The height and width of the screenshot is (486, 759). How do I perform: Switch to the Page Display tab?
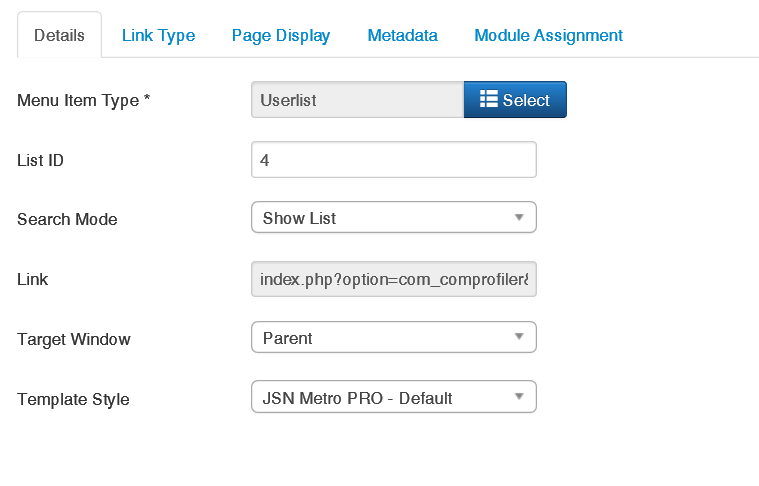[281, 35]
